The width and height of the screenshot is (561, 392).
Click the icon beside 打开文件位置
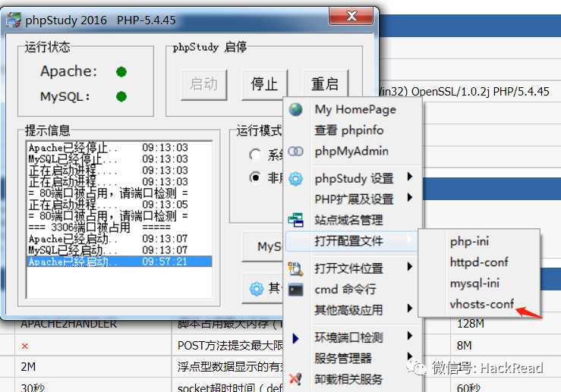295,268
